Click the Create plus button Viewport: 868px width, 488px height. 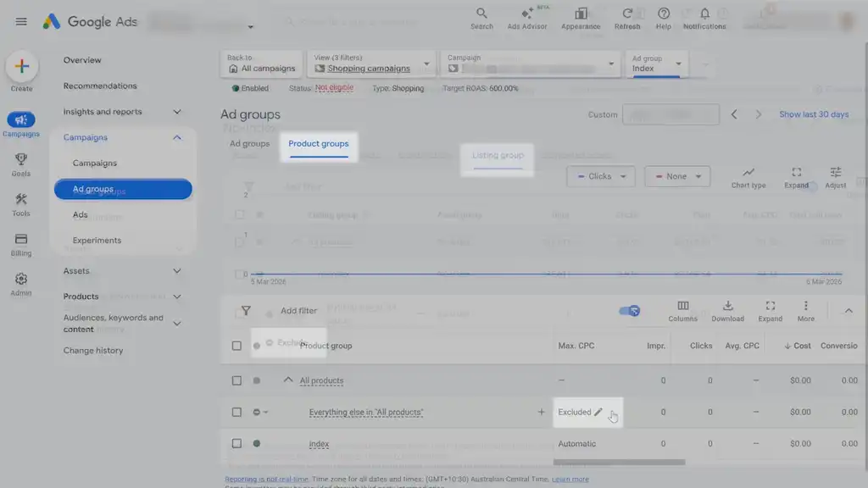21,66
